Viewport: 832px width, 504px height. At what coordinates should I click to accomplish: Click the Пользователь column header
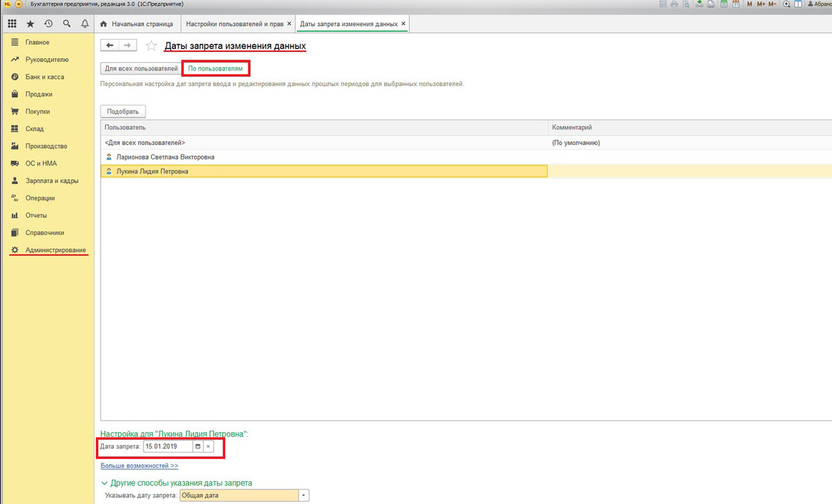324,128
